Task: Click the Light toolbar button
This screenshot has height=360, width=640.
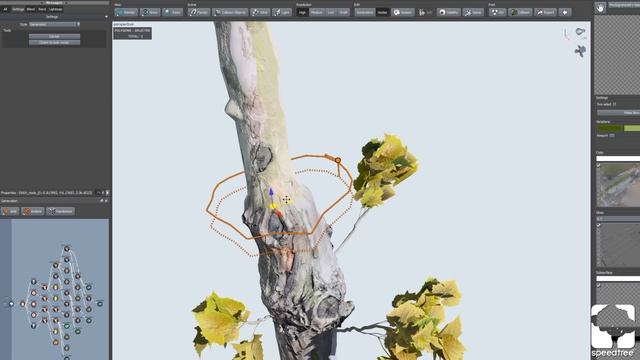Action: pyautogui.click(x=282, y=12)
